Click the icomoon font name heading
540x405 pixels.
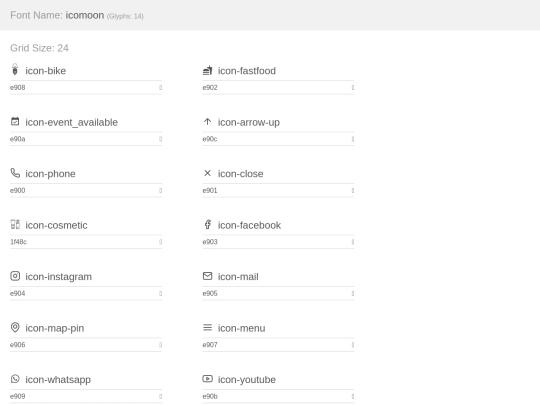[85, 15]
